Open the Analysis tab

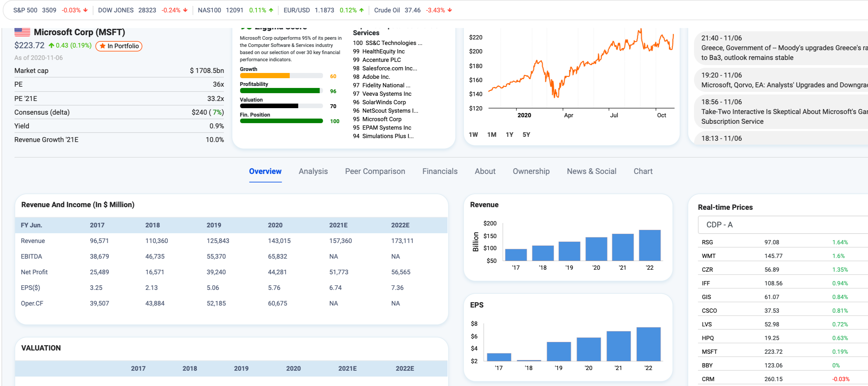pos(313,171)
